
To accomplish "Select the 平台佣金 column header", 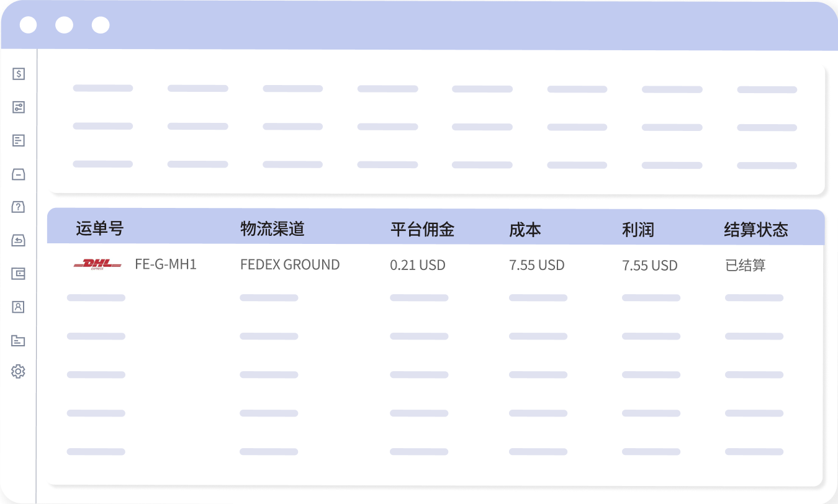I will click(x=422, y=230).
